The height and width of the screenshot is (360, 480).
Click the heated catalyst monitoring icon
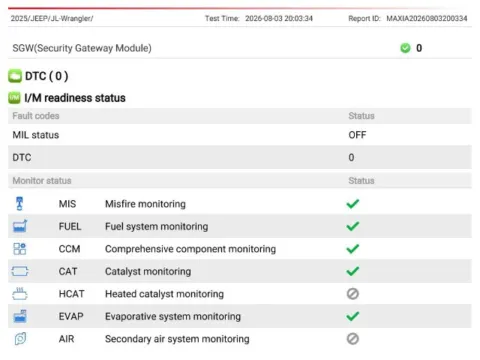point(20,294)
